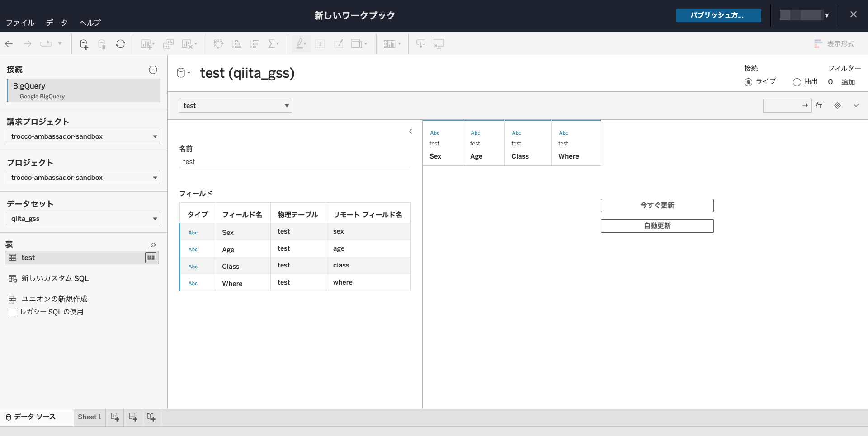
Task: Click the Abc type icon of Age row
Action: coord(193,249)
